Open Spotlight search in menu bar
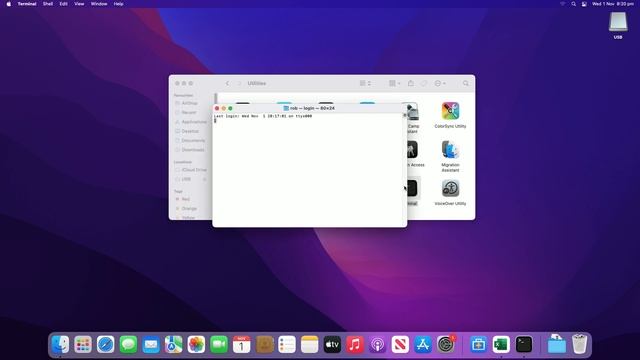The image size is (640, 360). (573, 4)
